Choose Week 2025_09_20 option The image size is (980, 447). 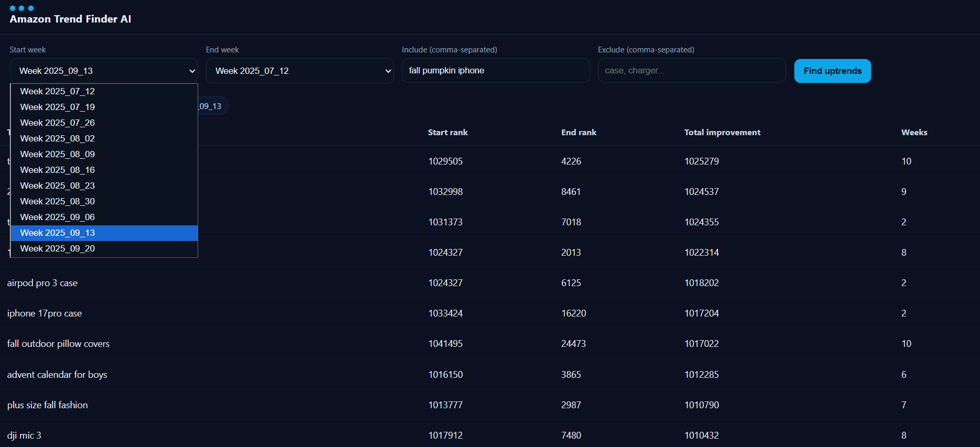point(58,248)
